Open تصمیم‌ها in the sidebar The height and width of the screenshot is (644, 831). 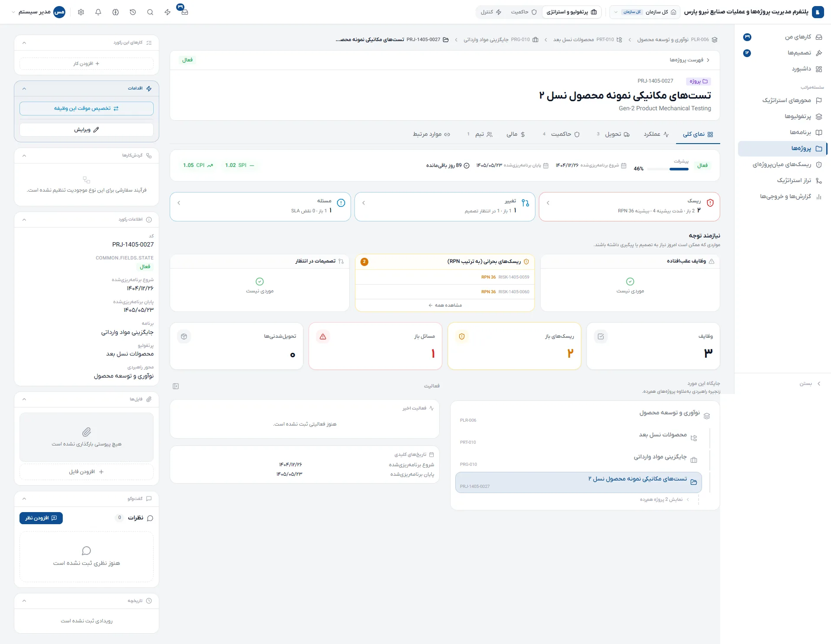click(x=783, y=53)
